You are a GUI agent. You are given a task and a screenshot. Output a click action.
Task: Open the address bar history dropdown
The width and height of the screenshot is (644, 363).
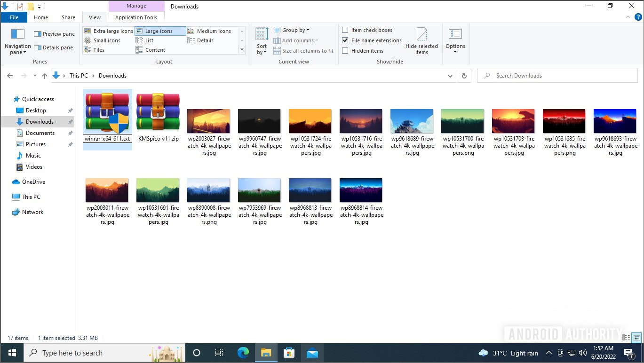(450, 75)
